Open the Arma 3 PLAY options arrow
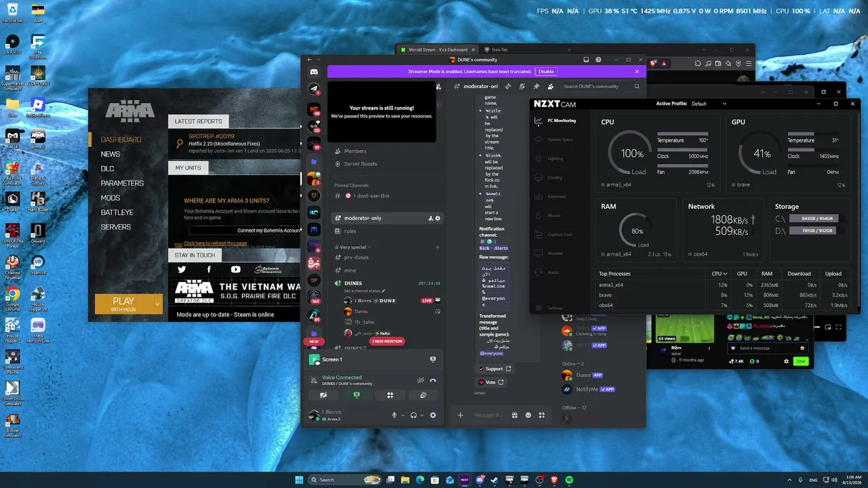Viewport: 868px width, 488px height. click(x=157, y=304)
